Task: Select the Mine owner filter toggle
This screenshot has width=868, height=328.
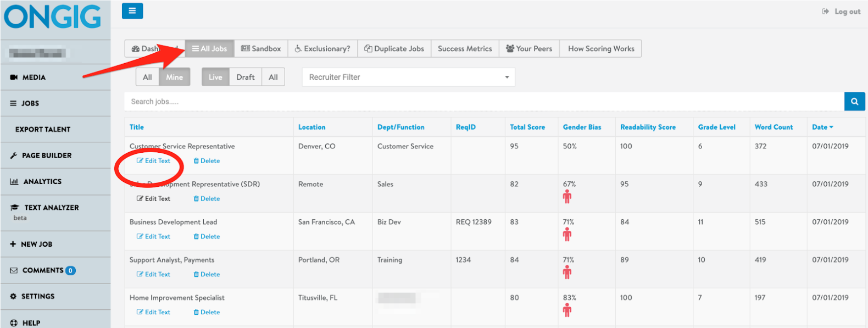Action: 174,77
